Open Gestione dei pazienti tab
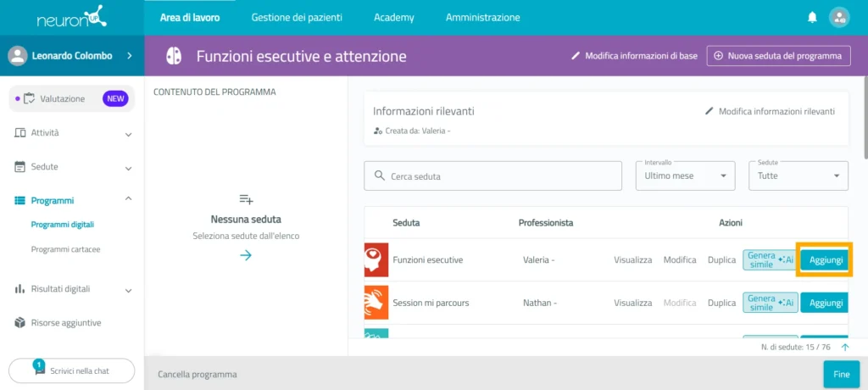This screenshot has height=390, width=868. coord(297,18)
